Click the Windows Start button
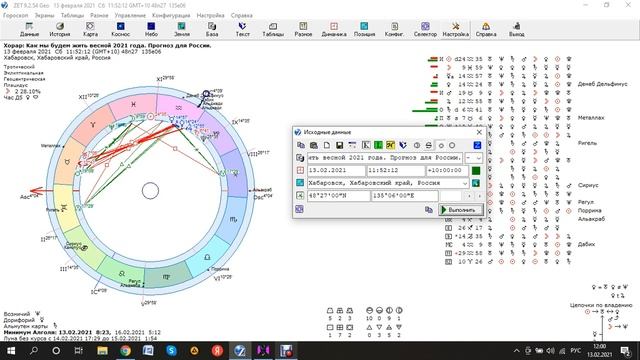 pyautogui.click(x=11, y=351)
